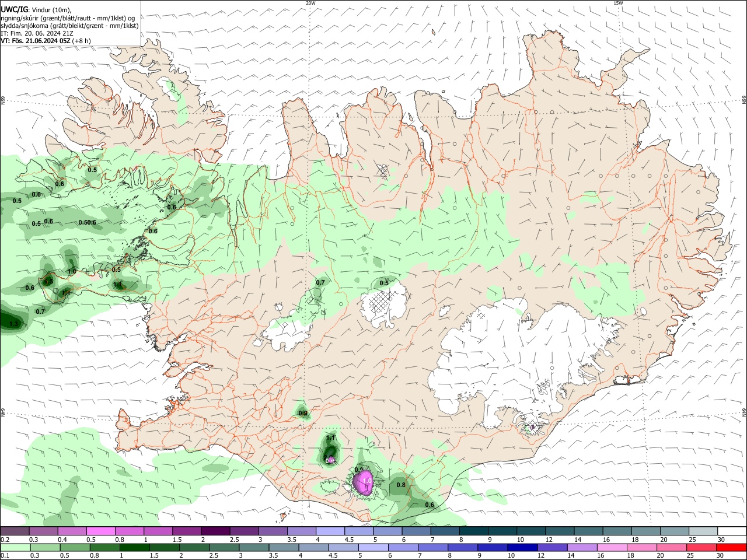
Task: Click the 0.9 value on the inland green spot
Action: 303,413
